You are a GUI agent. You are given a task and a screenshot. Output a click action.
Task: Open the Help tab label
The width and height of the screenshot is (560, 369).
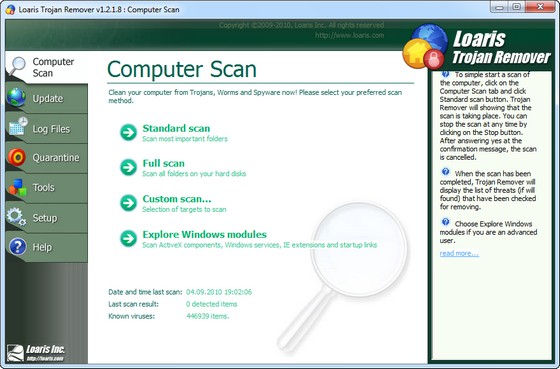pos(42,247)
